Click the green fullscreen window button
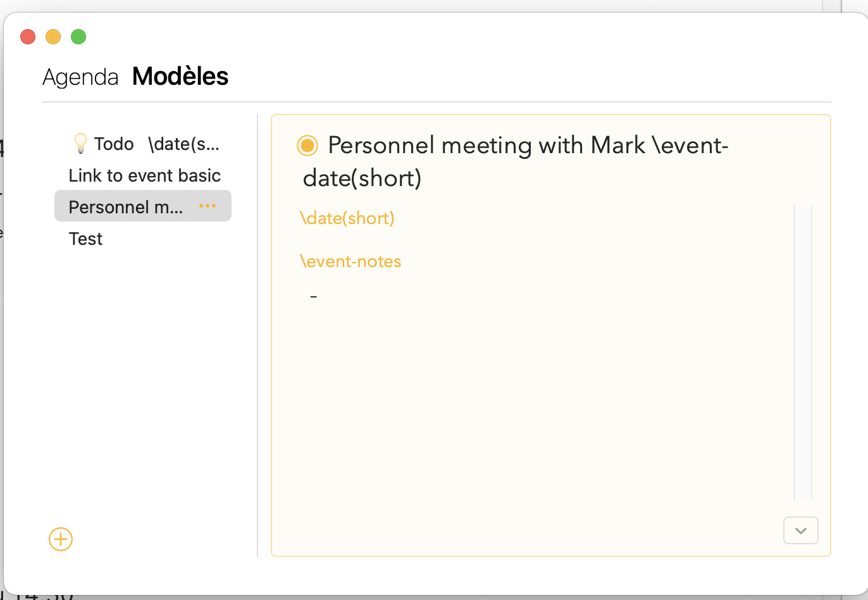 [x=78, y=37]
